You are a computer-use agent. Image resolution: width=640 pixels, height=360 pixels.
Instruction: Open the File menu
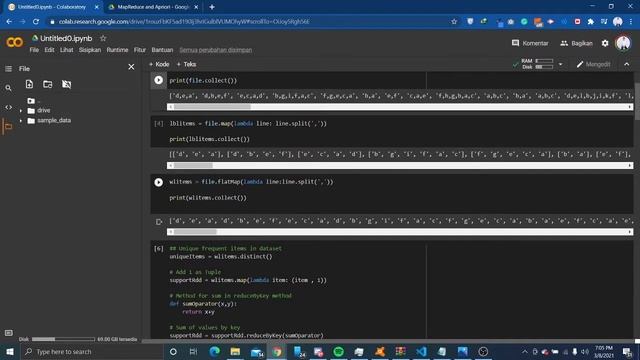[x=34, y=50]
